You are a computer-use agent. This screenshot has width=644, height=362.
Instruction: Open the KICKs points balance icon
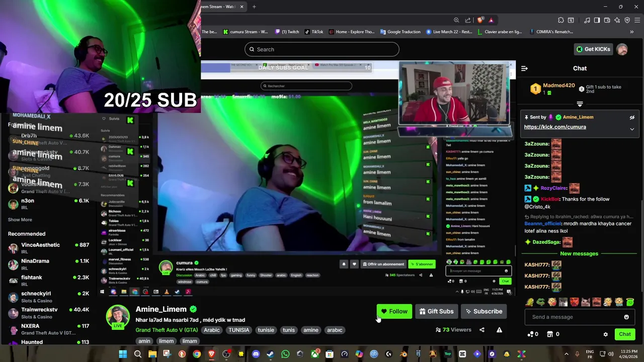pyautogui.click(x=530, y=334)
